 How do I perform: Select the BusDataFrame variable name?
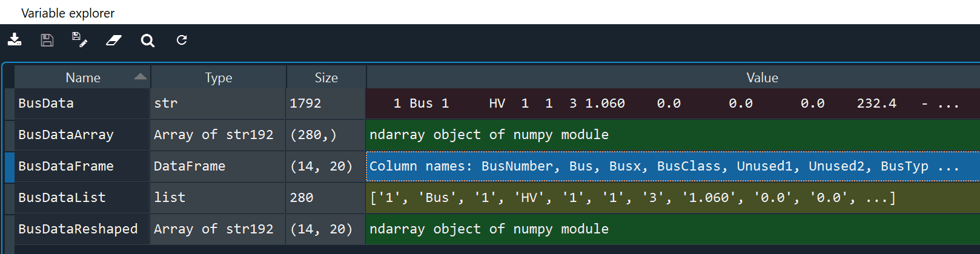66,166
